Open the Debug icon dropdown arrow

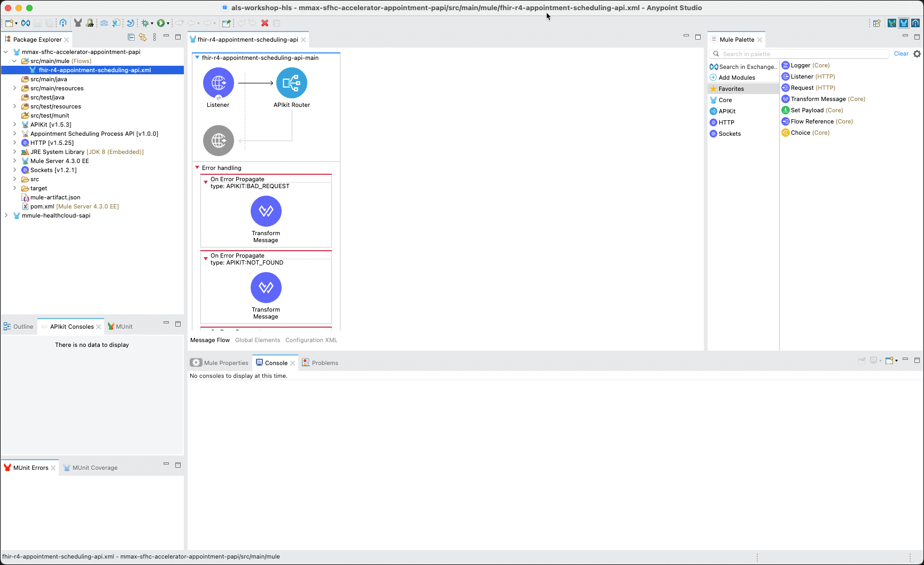tap(152, 23)
